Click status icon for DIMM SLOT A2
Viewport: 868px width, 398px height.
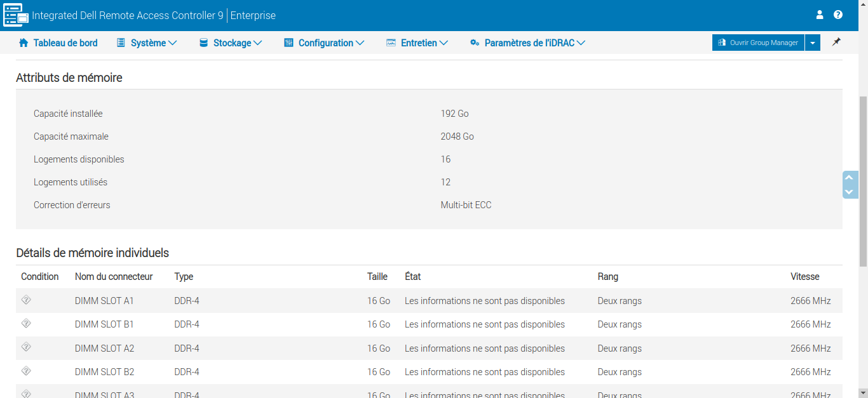pyautogui.click(x=26, y=347)
